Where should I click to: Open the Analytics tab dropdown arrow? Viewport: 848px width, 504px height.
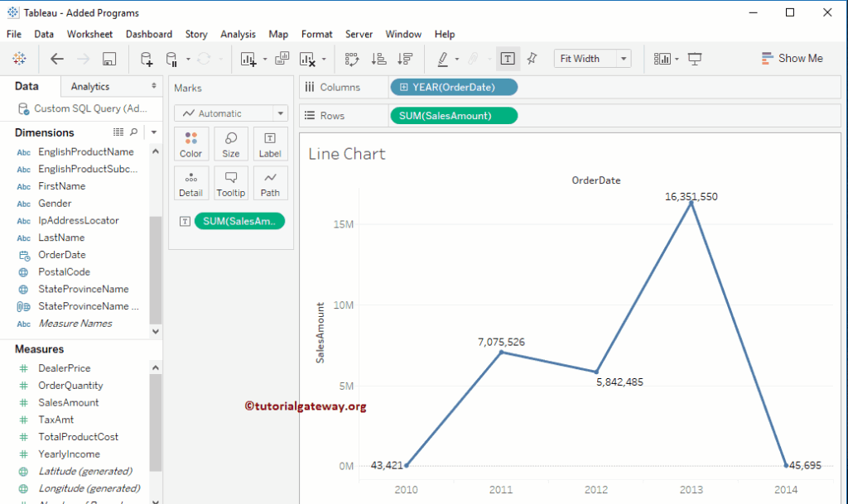pyautogui.click(x=153, y=86)
